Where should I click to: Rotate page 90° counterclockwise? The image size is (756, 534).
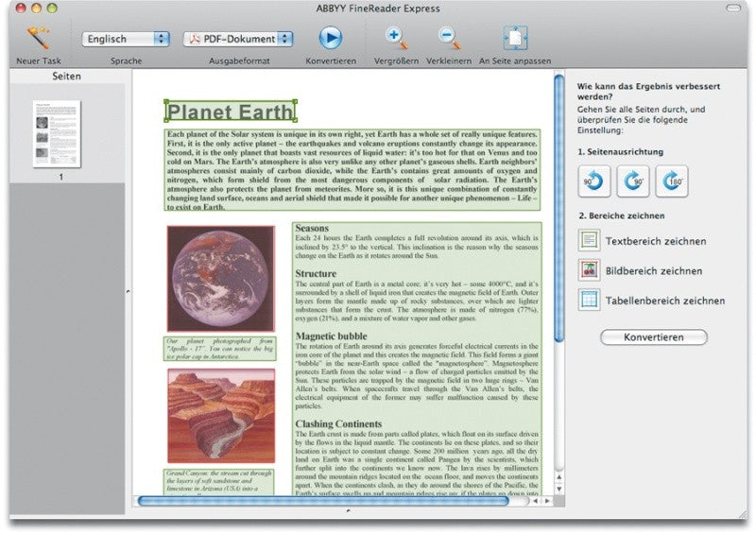[x=594, y=181]
